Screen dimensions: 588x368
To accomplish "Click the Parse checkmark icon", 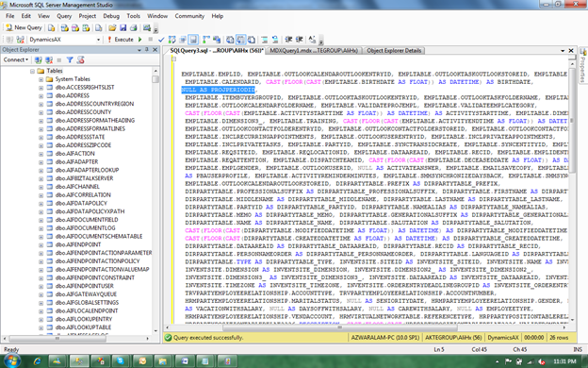I will [x=161, y=40].
